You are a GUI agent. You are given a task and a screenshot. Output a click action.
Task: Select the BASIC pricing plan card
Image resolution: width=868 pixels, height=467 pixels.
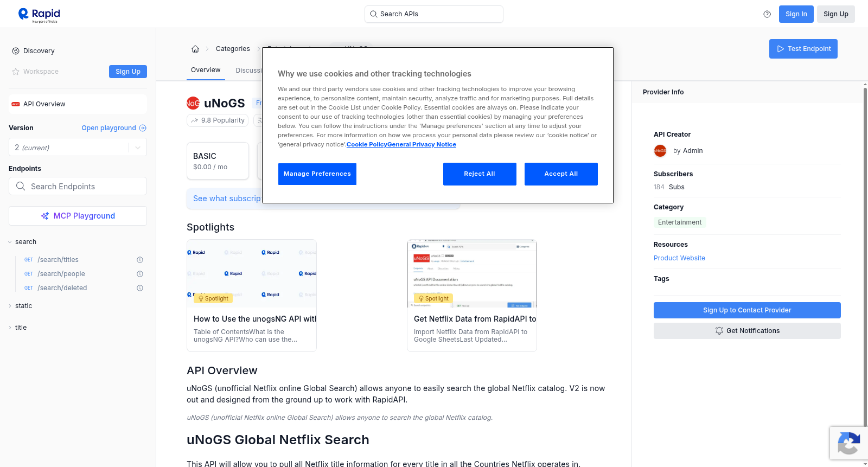[x=218, y=161]
